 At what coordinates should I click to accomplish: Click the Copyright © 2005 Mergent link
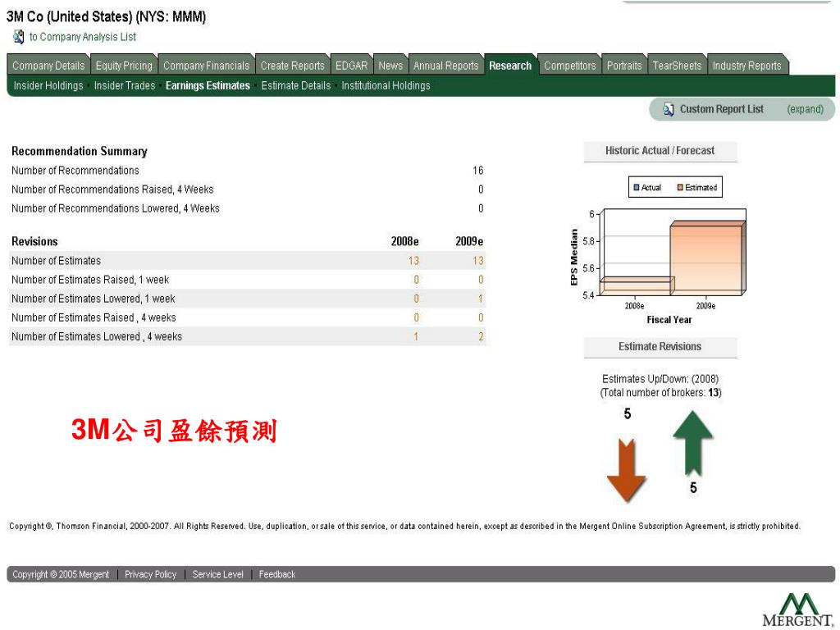pyautogui.click(x=61, y=574)
